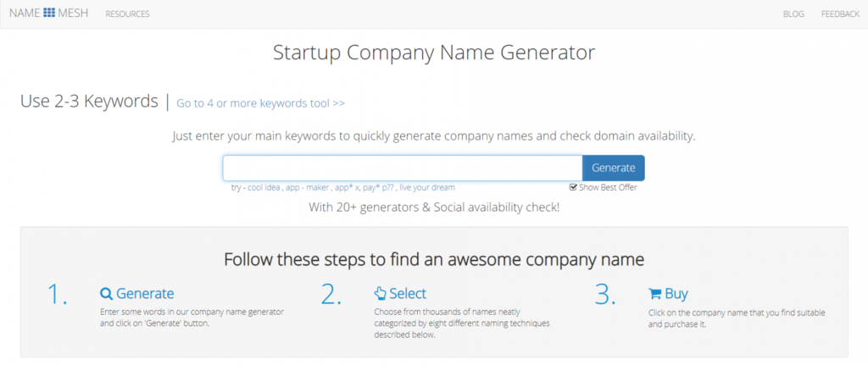Go to 4 or more keywords tool
The height and width of the screenshot is (365, 868).
point(261,103)
